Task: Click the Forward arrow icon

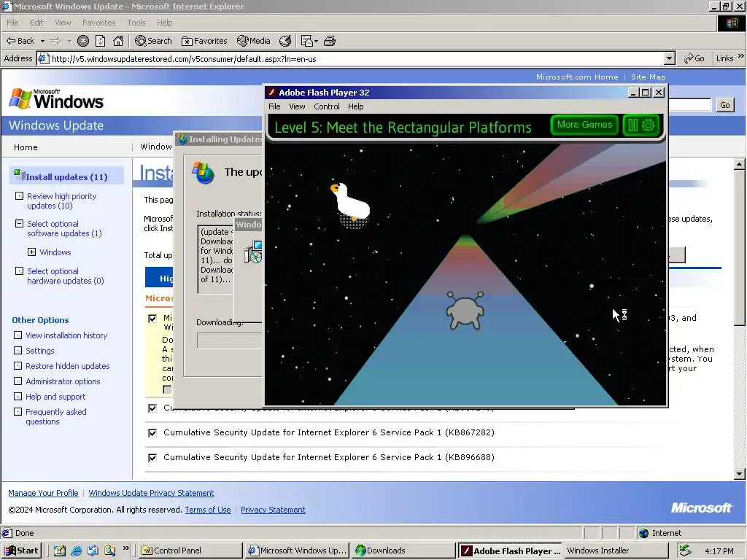Action: click(55, 41)
